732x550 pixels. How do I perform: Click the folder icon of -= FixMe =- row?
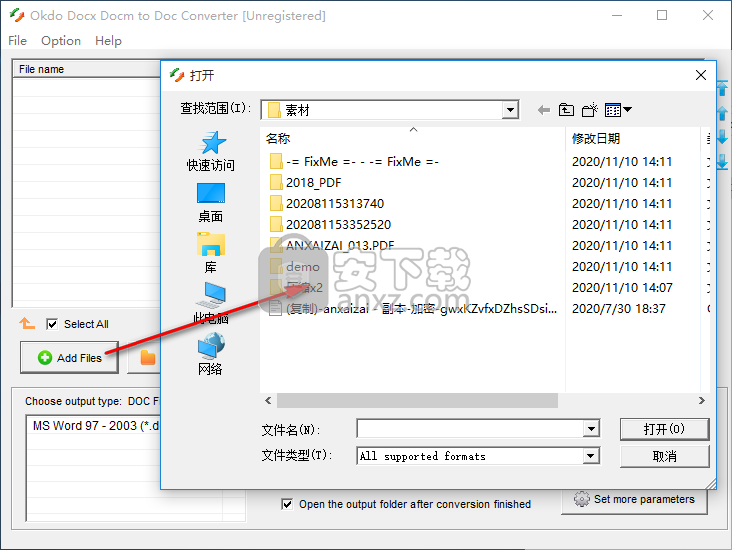[x=276, y=162]
